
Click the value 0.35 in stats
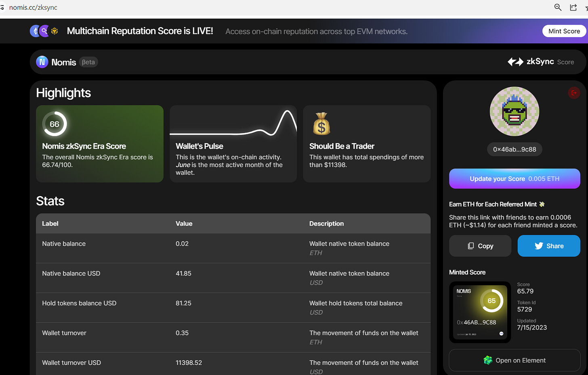coord(182,333)
